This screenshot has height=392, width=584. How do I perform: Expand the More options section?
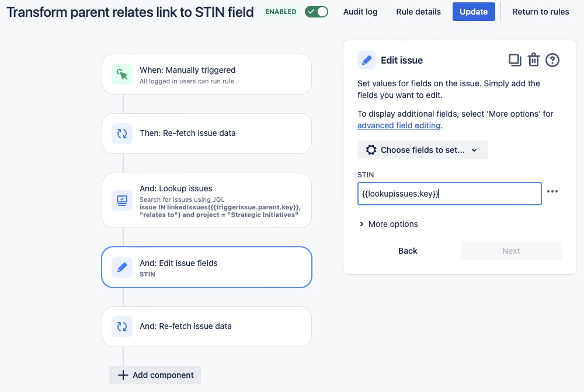(x=388, y=224)
